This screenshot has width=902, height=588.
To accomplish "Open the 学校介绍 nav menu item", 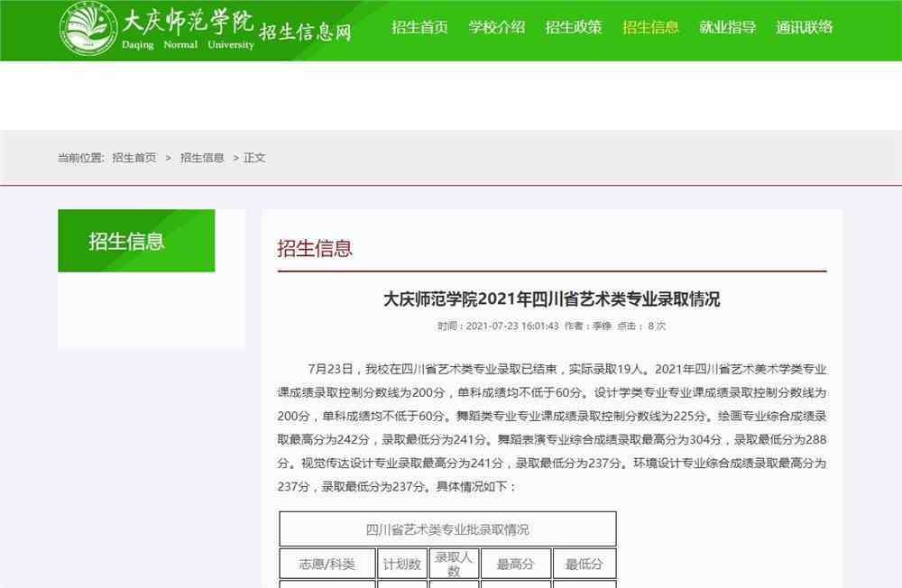I will coord(496,27).
